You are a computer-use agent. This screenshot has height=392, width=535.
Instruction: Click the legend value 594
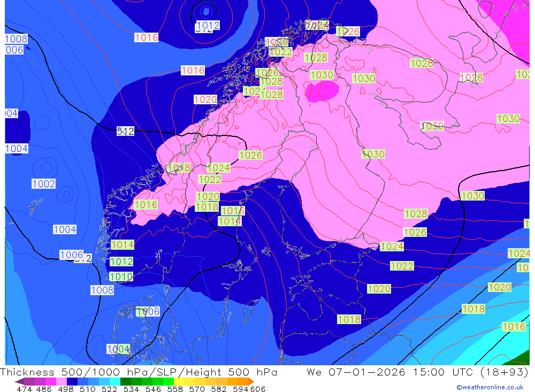[241, 389]
